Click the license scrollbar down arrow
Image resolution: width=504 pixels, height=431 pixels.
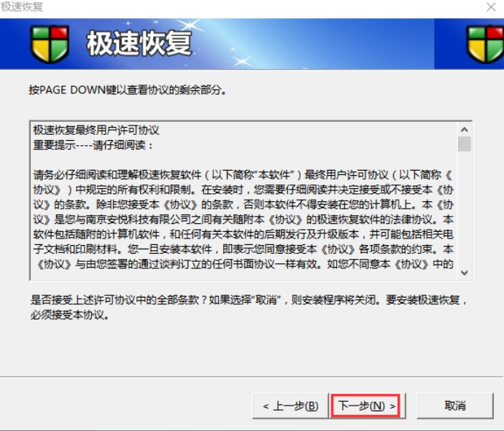(464, 273)
